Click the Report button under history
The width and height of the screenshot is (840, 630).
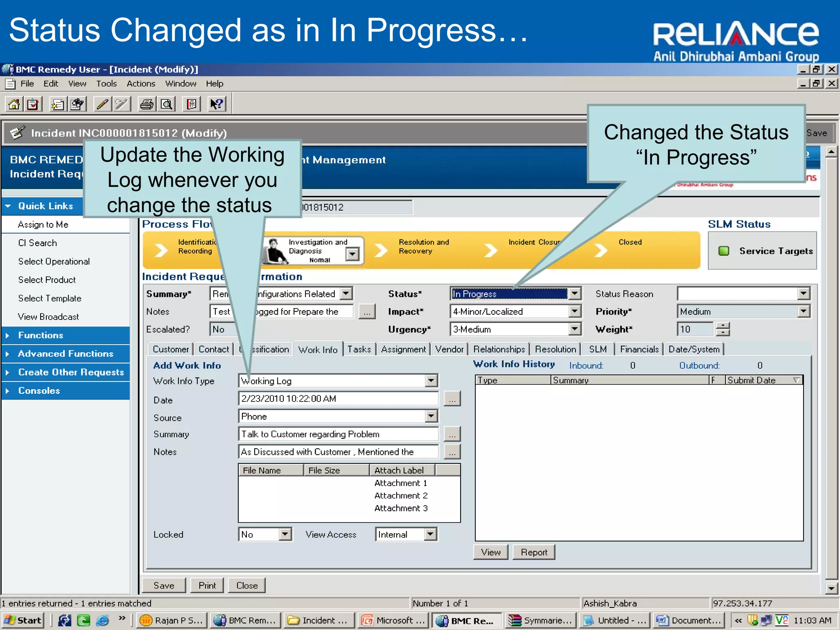click(x=534, y=552)
